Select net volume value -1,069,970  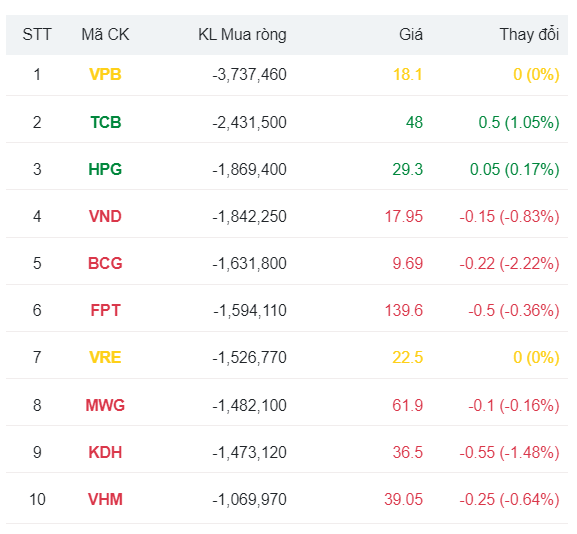point(249,499)
